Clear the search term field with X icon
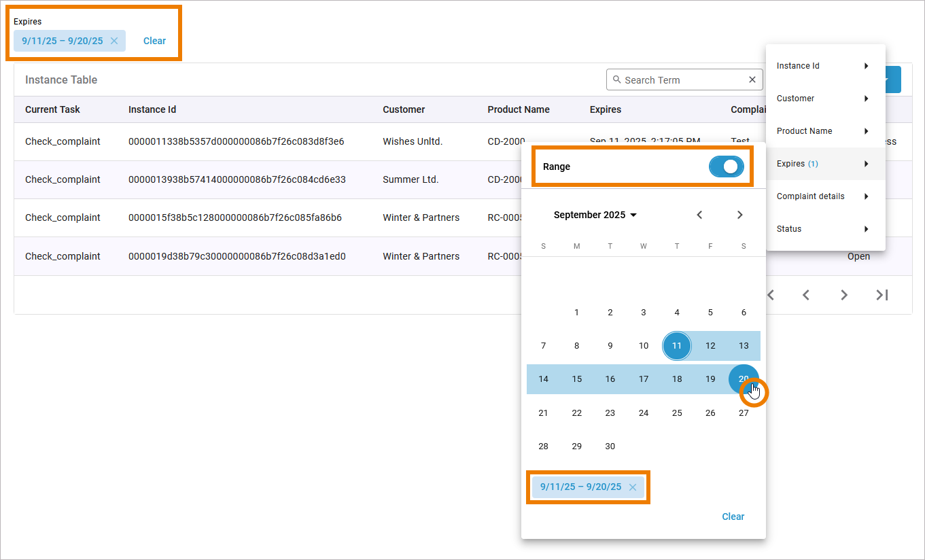This screenshot has width=925, height=560. pos(752,80)
